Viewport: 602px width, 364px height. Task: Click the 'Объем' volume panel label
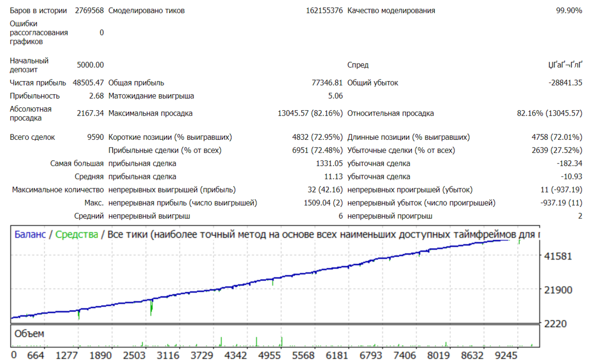pos(29,334)
